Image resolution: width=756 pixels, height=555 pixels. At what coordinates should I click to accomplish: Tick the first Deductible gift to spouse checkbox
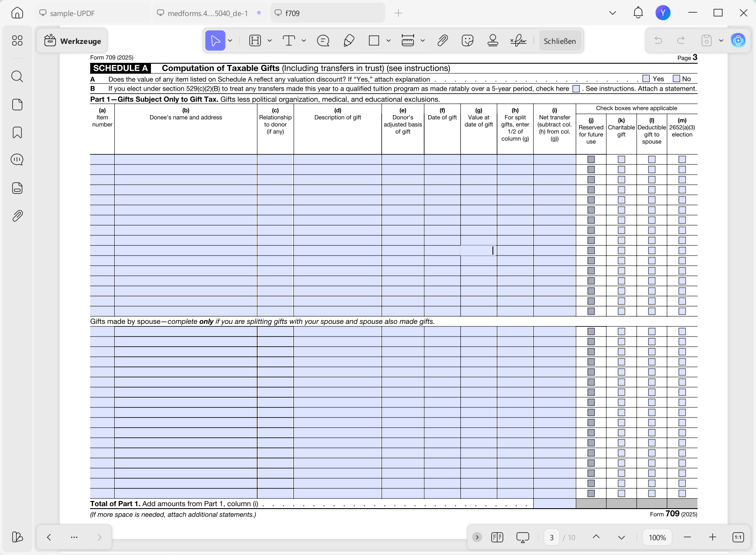click(x=652, y=159)
